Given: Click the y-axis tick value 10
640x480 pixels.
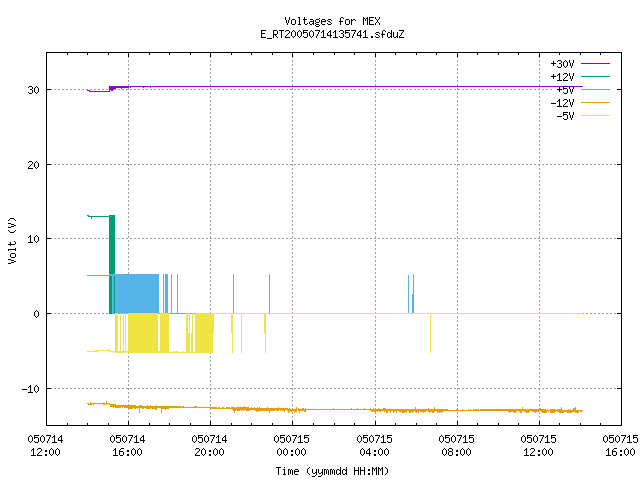Looking at the screenshot, I should (33, 239).
